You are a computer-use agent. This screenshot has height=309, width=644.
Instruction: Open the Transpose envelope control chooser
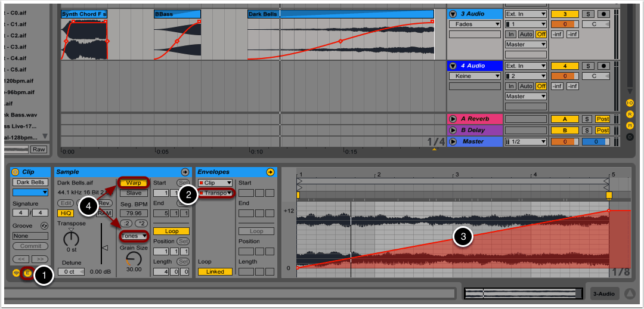pos(215,193)
